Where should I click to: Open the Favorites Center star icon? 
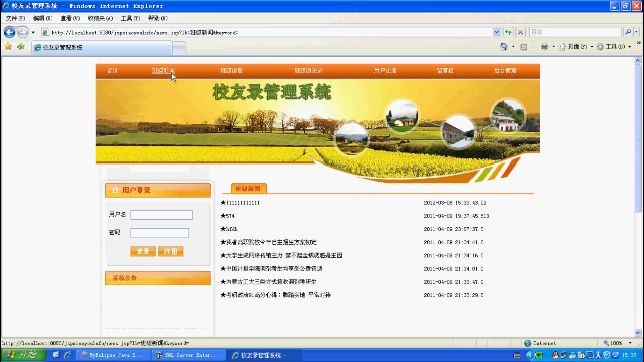pos(8,47)
